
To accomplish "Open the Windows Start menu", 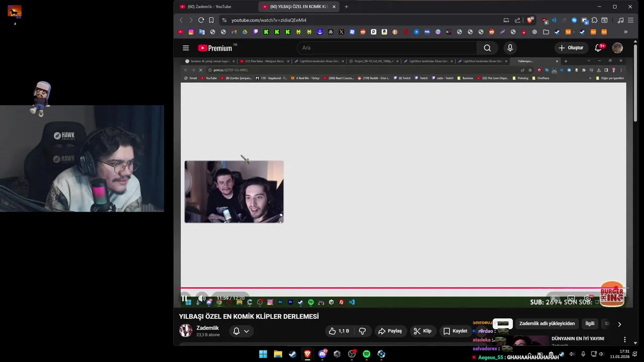I will pyautogui.click(x=263, y=354).
